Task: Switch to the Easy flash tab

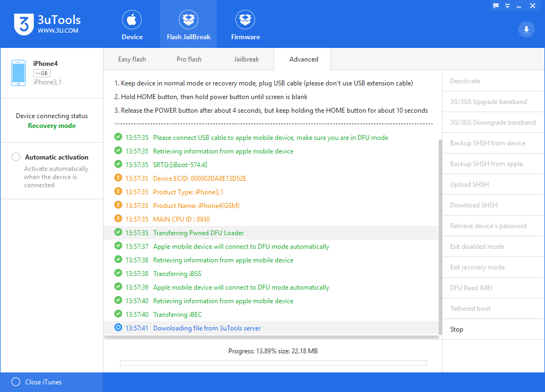Action: click(x=132, y=59)
